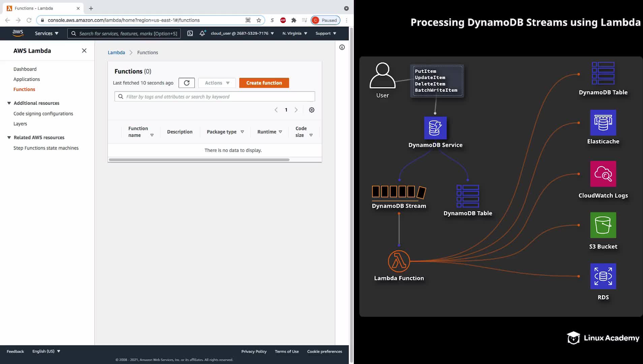The height and width of the screenshot is (364, 643).
Task: Follow the Lambda breadcrumb link
Action: (116, 53)
